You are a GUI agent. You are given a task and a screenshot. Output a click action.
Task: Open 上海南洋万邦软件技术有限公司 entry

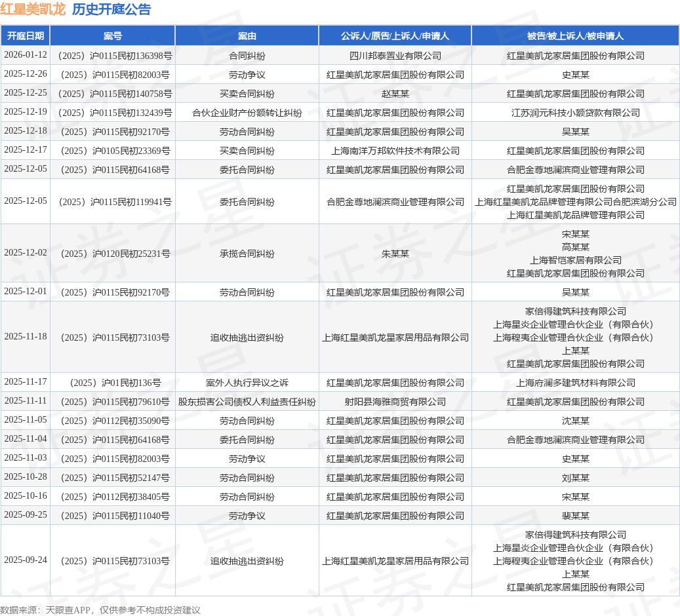(x=395, y=151)
